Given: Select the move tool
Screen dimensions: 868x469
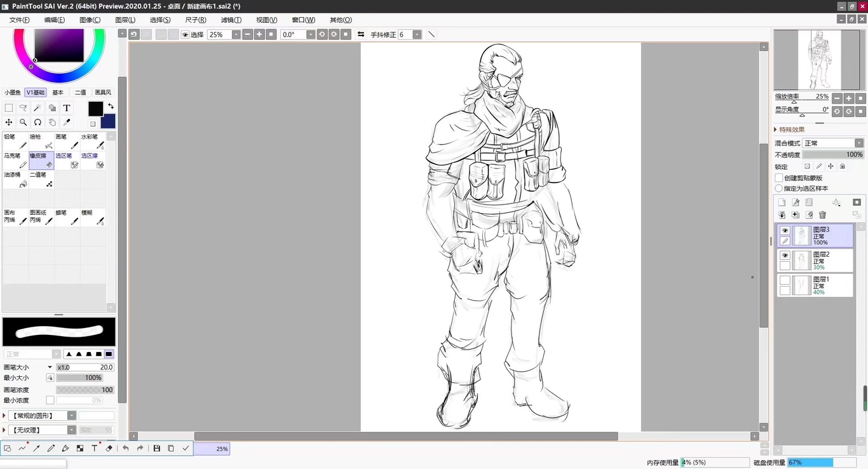Looking at the screenshot, I should (x=9, y=122).
